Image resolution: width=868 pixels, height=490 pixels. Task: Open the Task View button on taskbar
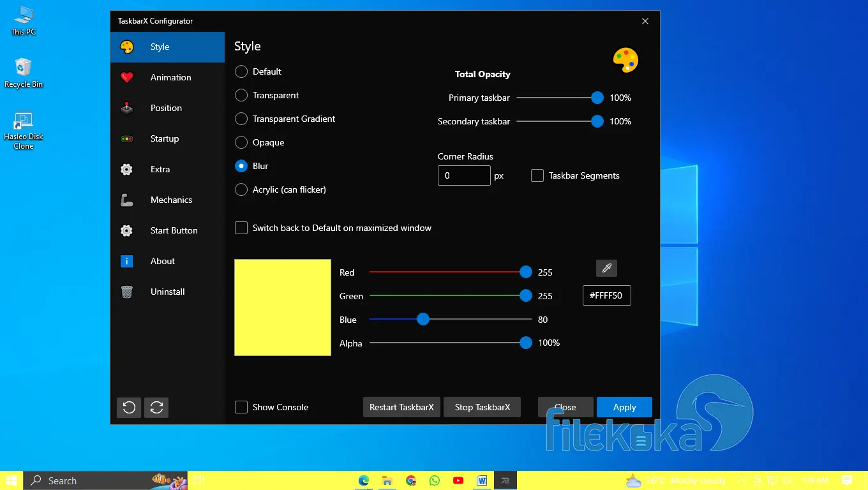199,480
